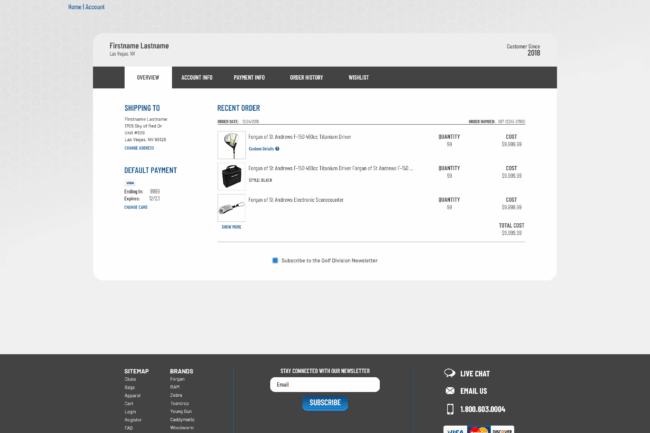Click the Change Address link
The height and width of the screenshot is (433, 650).
click(139, 148)
